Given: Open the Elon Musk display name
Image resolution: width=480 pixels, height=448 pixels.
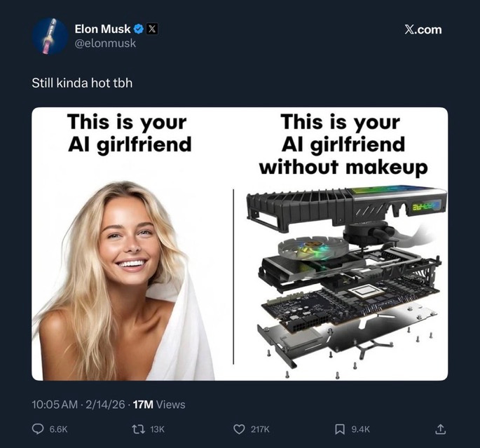Looking at the screenshot, I should click(102, 29).
